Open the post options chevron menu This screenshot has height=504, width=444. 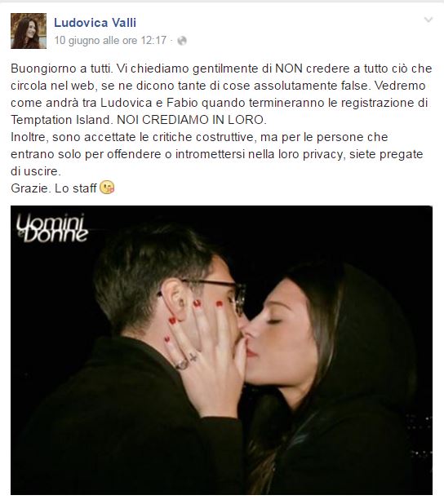tap(428, 20)
